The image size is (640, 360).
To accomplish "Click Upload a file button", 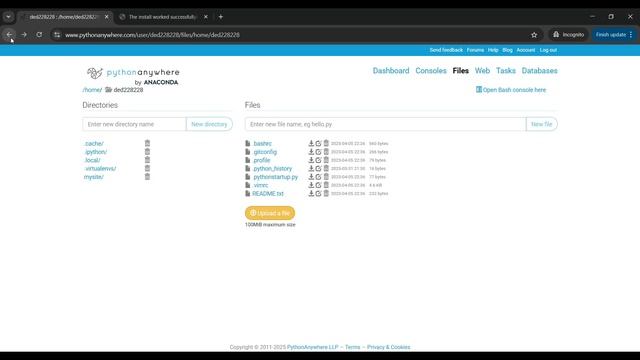I will 270,213.
